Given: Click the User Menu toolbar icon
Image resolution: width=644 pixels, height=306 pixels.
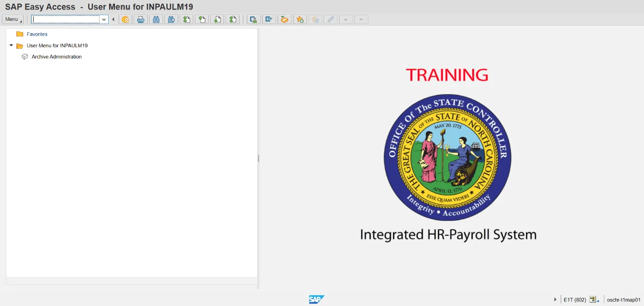Looking at the screenshot, I should tap(254, 19).
